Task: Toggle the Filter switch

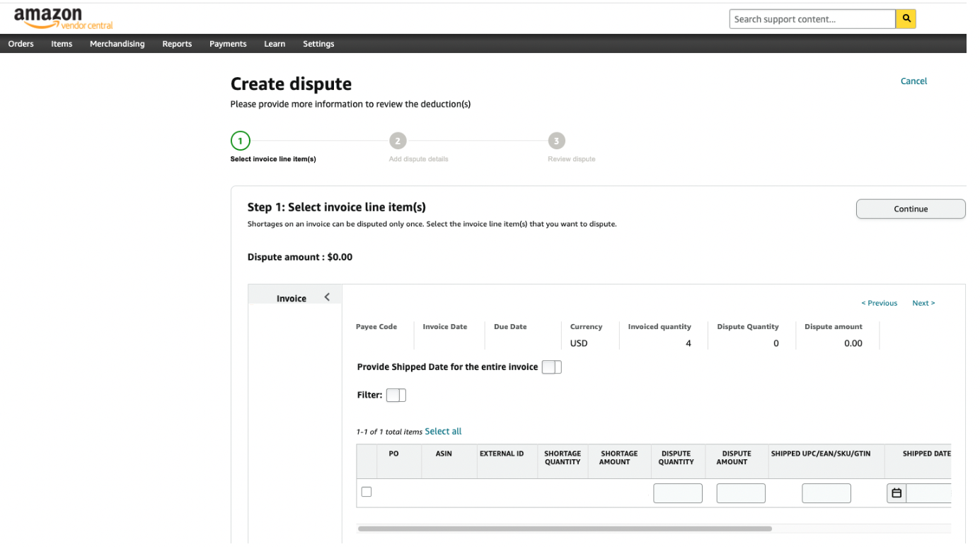Action: (x=396, y=395)
